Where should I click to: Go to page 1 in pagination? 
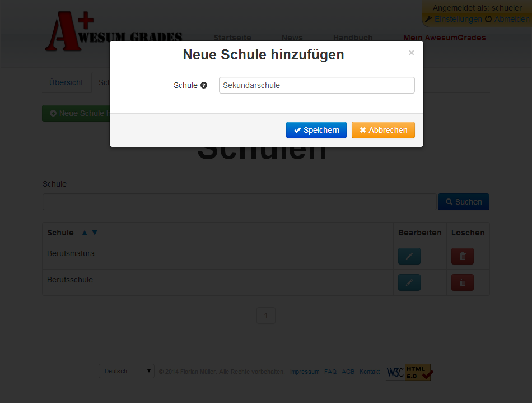pyautogui.click(x=265, y=316)
